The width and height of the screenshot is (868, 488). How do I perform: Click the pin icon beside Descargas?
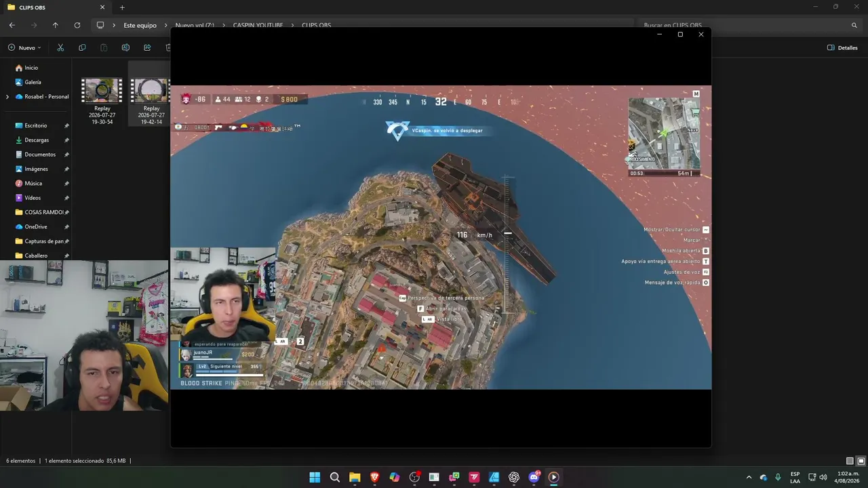coord(66,140)
